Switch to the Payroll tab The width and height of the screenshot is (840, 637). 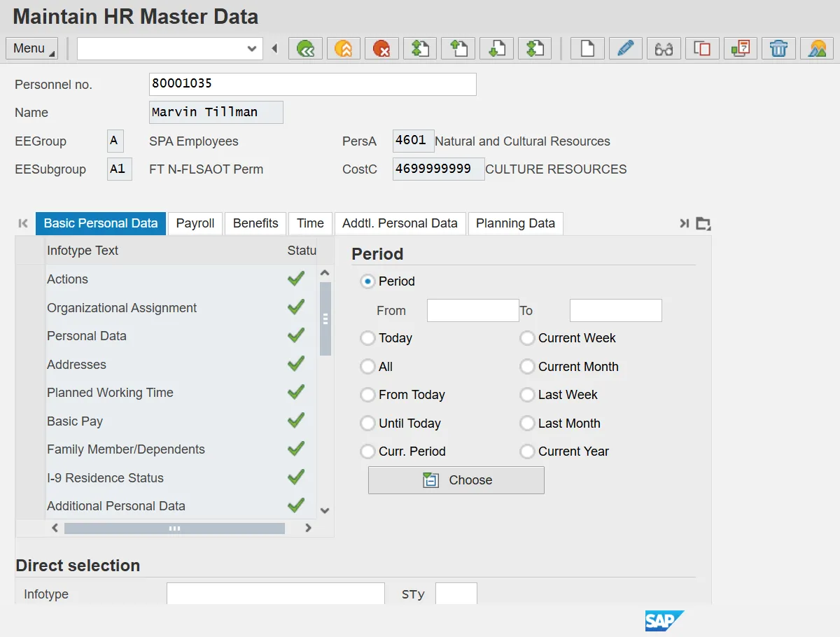coord(195,223)
